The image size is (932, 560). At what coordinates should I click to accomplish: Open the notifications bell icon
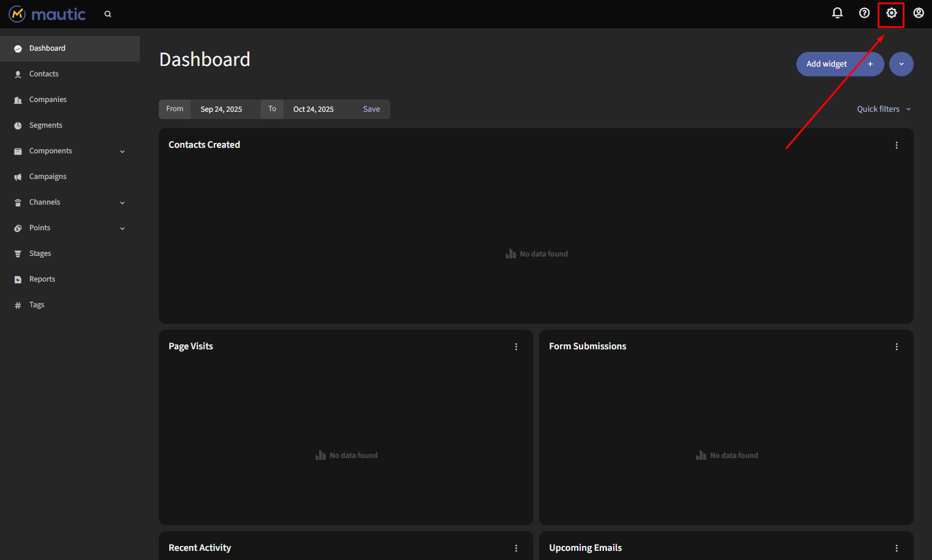coord(837,13)
